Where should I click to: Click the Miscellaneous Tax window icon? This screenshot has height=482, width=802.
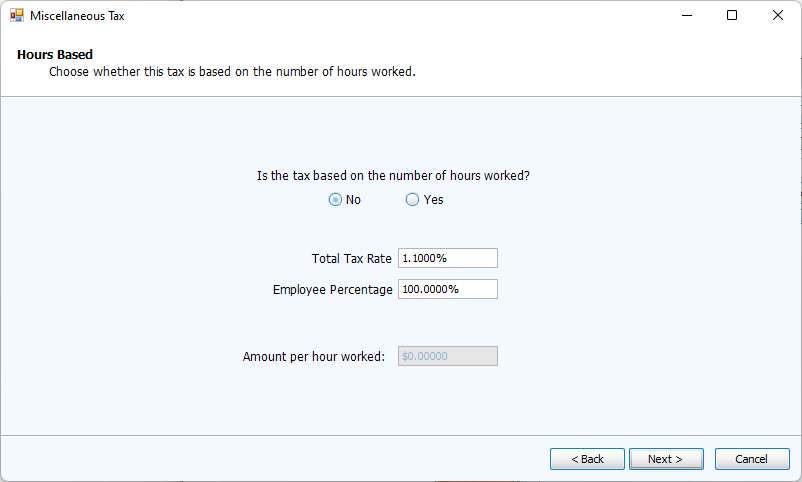point(17,16)
